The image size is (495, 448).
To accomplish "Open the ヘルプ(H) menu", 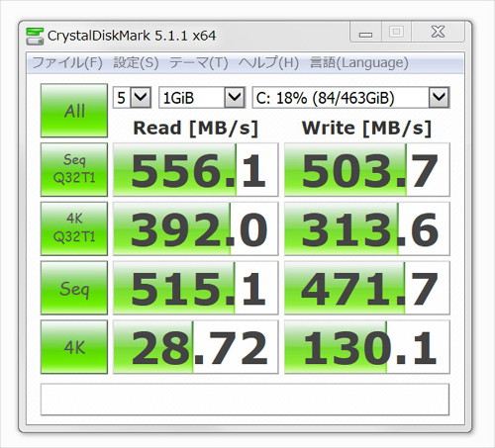I will click(268, 62).
